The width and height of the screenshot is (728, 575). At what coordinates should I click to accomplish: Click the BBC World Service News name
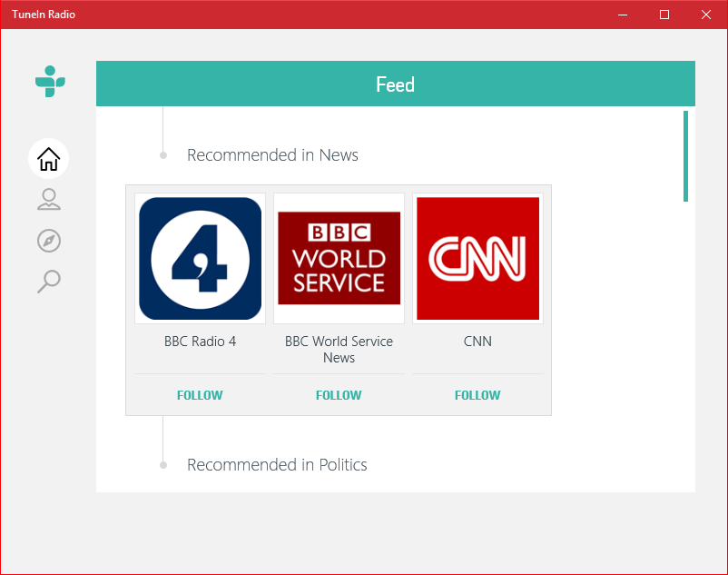click(339, 350)
